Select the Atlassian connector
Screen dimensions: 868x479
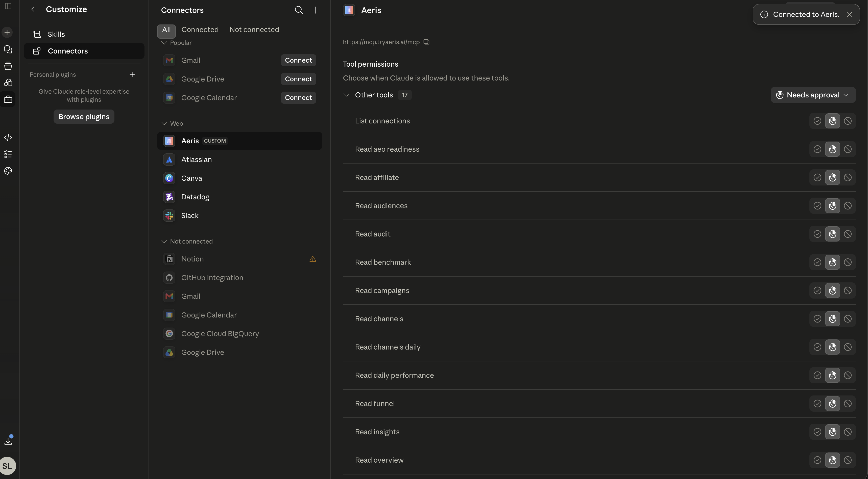click(239, 159)
